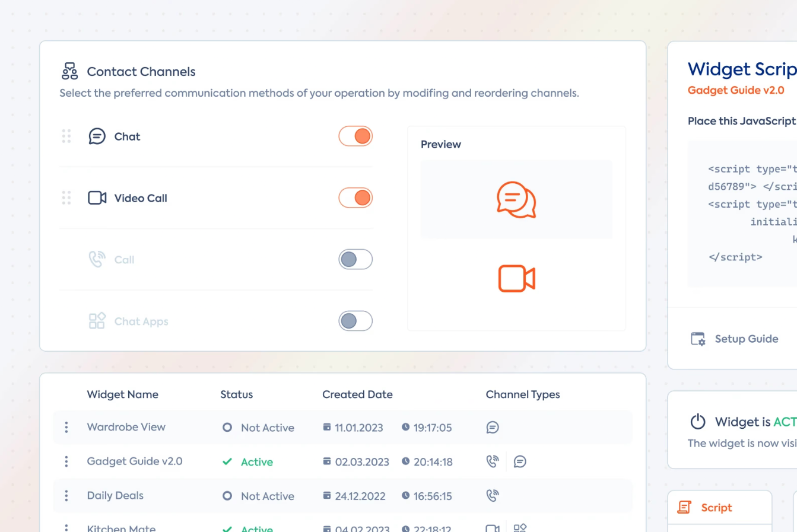797x532 pixels.
Task: Grab the drag handle beside Chat
Action: point(66,136)
